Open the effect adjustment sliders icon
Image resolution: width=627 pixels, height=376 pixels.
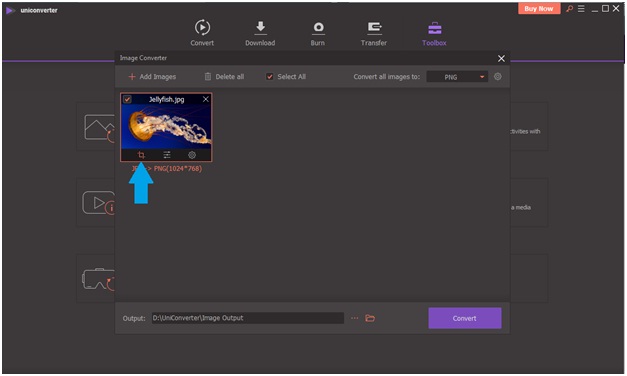pos(167,155)
